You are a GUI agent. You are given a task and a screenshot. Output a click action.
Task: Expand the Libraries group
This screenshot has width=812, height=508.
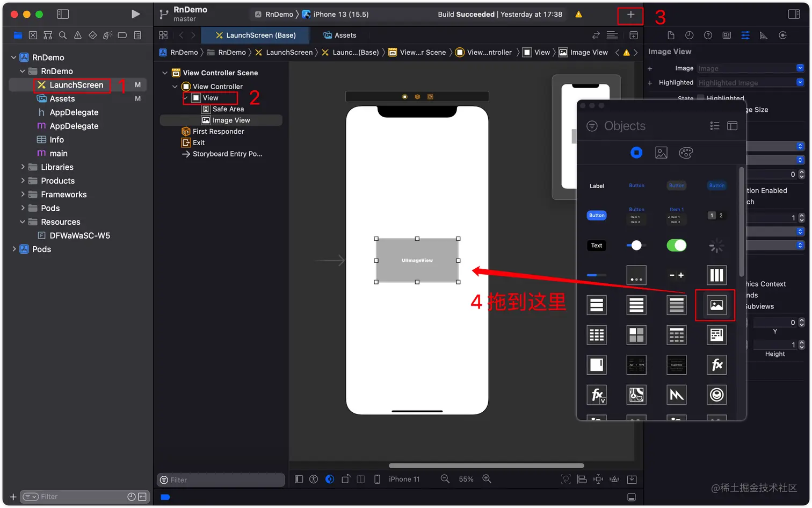tap(23, 167)
